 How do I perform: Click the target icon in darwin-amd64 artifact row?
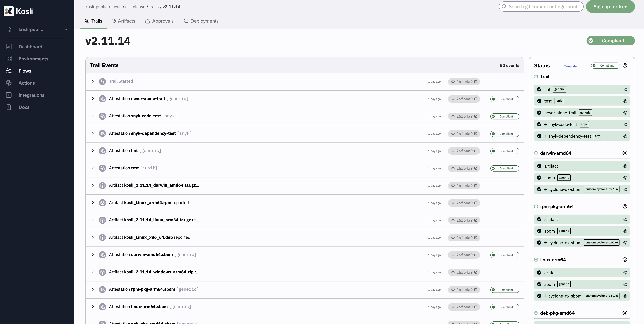625,166
